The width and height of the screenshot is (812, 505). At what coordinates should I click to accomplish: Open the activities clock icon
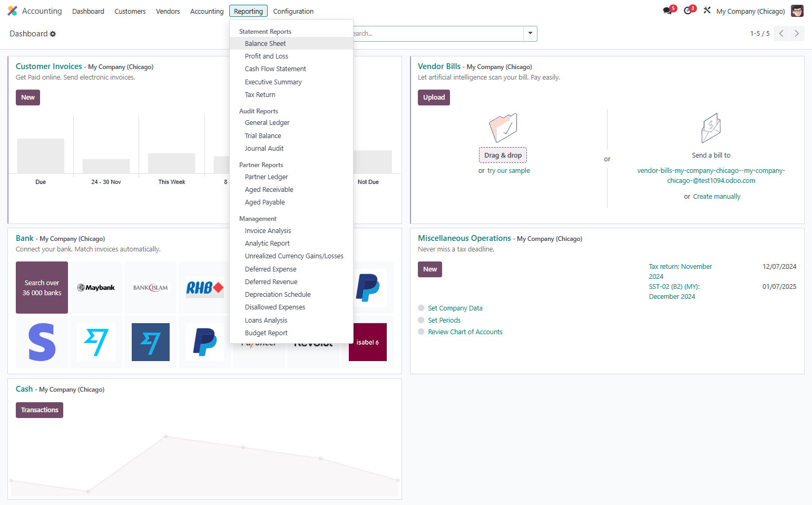688,11
